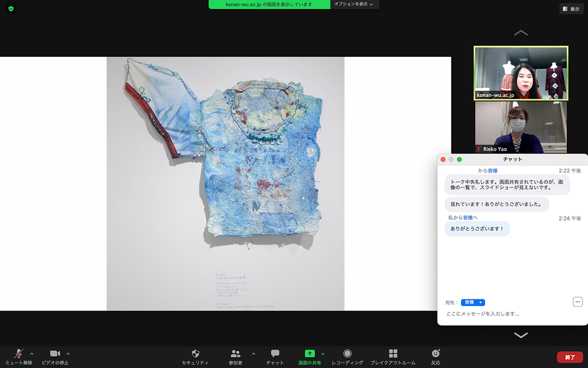Click the 見れています chat message bubble
Image resolution: width=588 pixels, height=368 pixels.
point(497,205)
